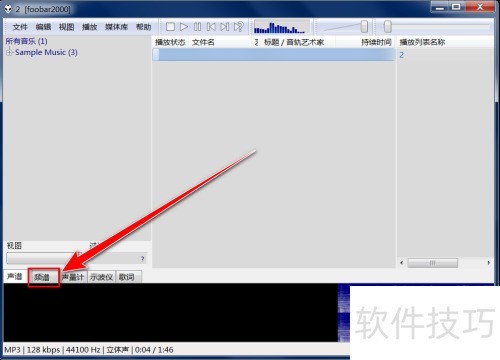Select the highlighted playlist row
Image resolution: width=500 pixels, height=360 pixels.
[x=273, y=55]
